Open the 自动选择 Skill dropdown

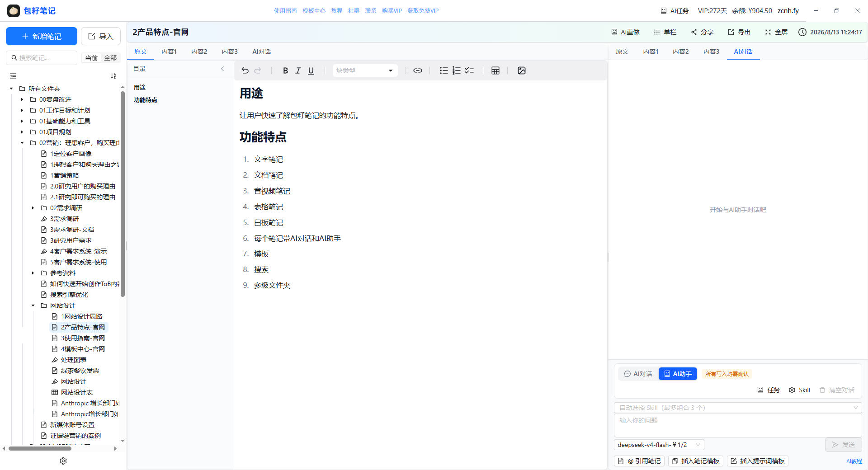pos(738,408)
